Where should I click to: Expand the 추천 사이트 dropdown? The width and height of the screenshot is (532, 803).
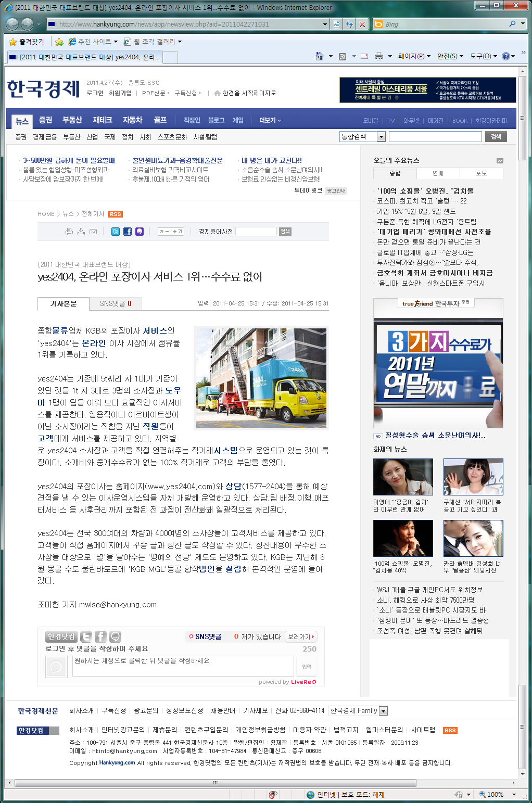pyautogui.click(x=116, y=42)
